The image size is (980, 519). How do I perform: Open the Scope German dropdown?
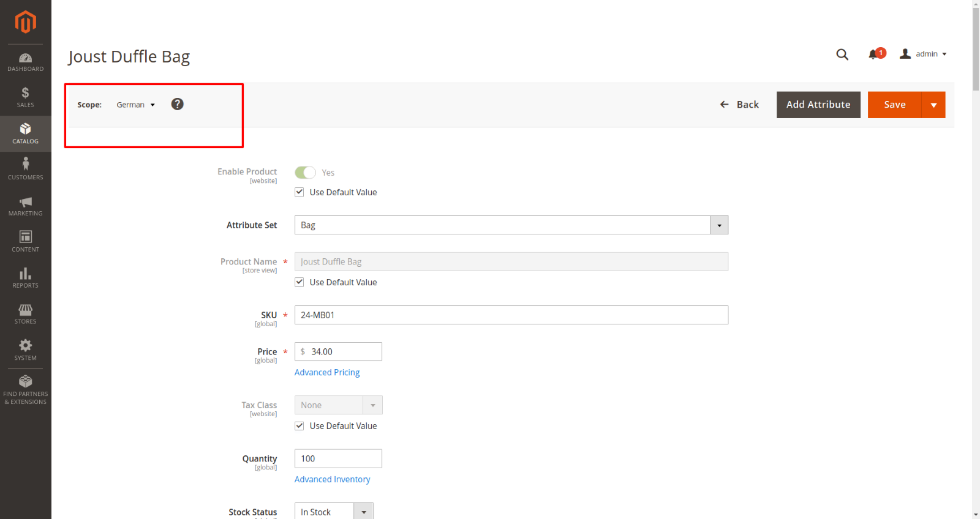pos(135,105)
